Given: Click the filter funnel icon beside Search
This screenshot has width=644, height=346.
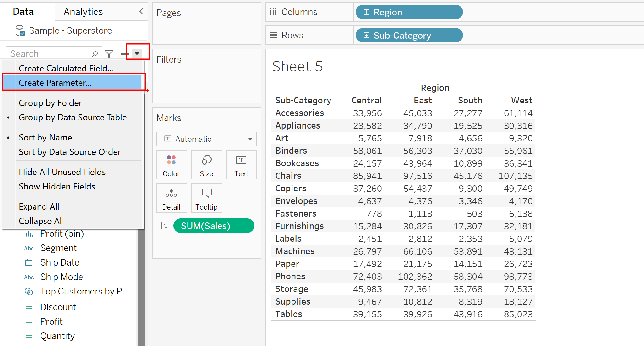Looking at the screenshot, I should coord(109,54).
